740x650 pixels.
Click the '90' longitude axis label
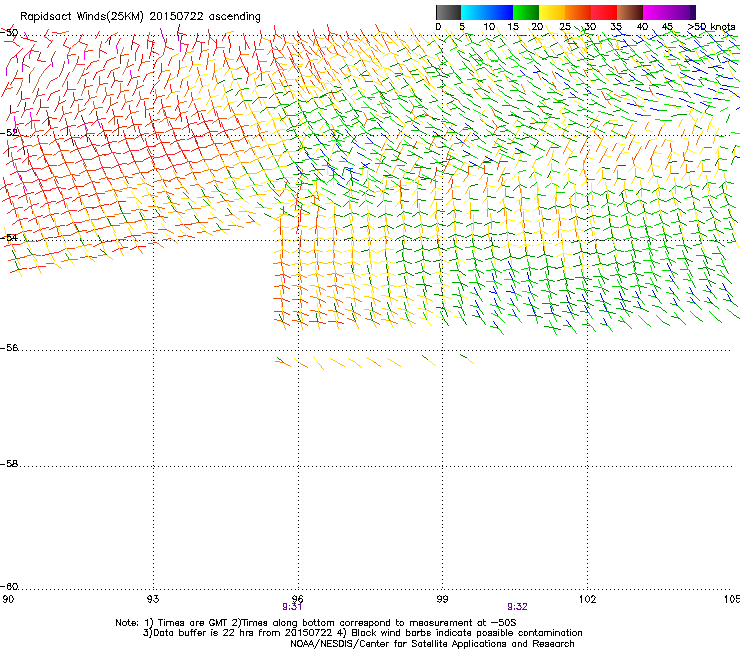coord(8,599)
